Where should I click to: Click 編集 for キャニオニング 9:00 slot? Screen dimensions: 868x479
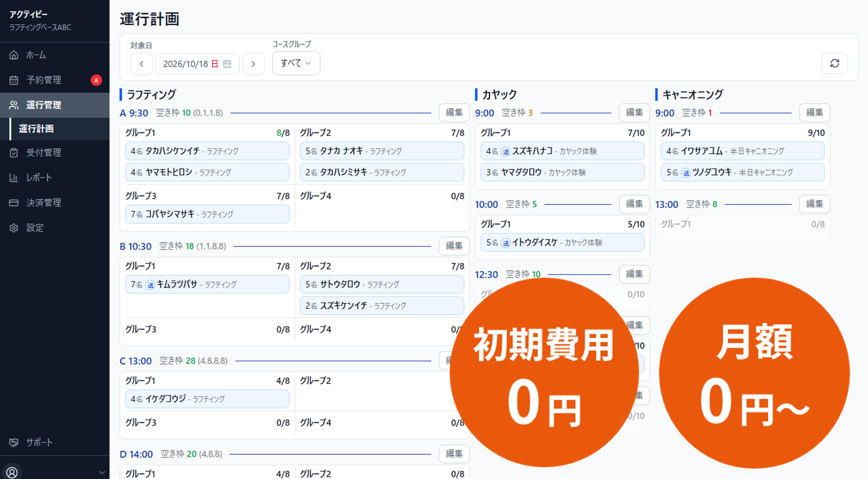[814, 112]
